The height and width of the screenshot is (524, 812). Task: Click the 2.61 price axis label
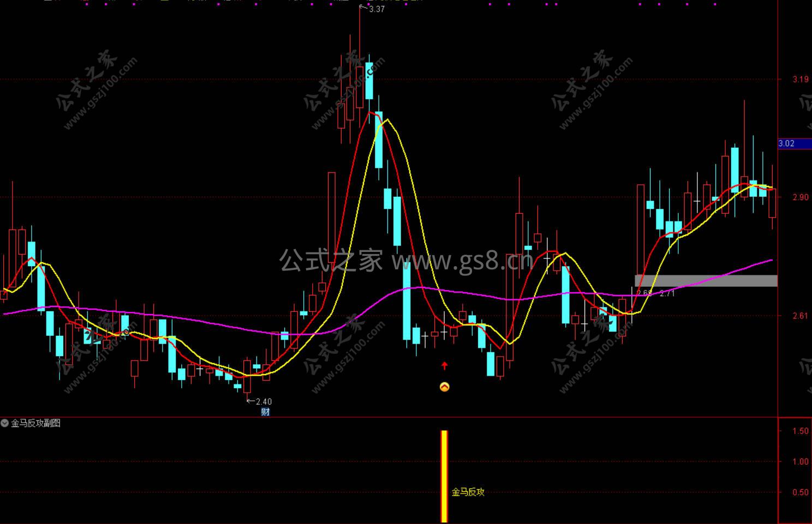(801, 316)
